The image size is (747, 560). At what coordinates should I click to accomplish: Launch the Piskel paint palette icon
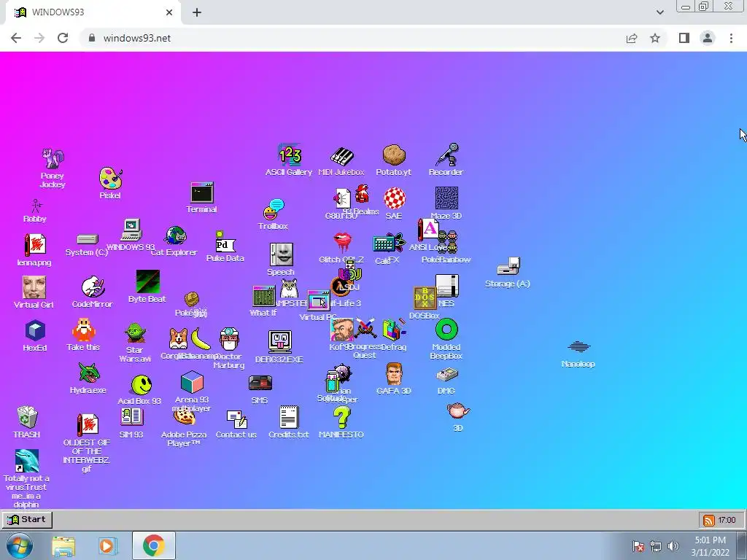pyautogui.click(x=111, y=179)
